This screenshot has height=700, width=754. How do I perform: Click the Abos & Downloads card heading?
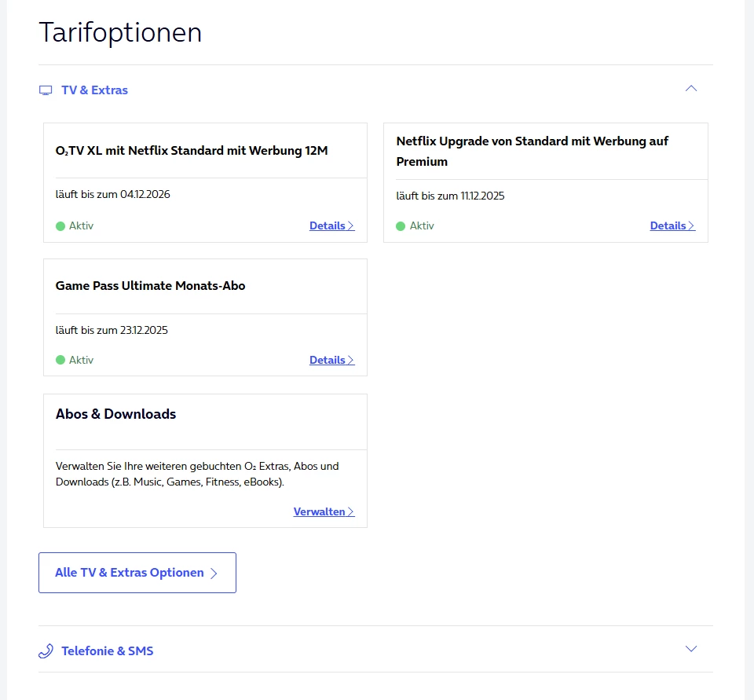pos(115,414)
